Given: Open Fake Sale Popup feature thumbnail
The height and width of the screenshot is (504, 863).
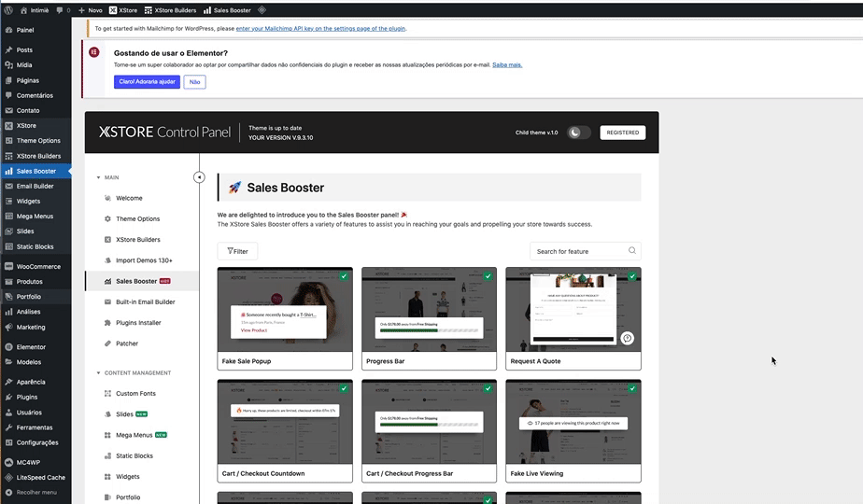Looking at the screenshot, I should pyautogui.click(x=285, y=310).
